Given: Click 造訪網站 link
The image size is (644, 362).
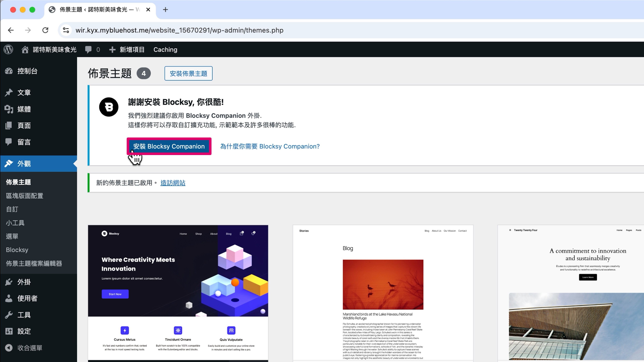Looking at the screenshot, I should (173, 183).
